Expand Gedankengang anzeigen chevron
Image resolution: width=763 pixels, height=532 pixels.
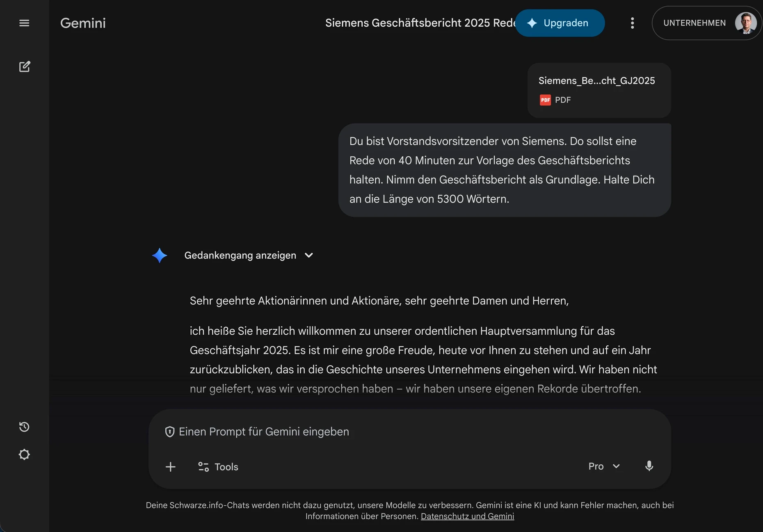click(x=309, y=255)
